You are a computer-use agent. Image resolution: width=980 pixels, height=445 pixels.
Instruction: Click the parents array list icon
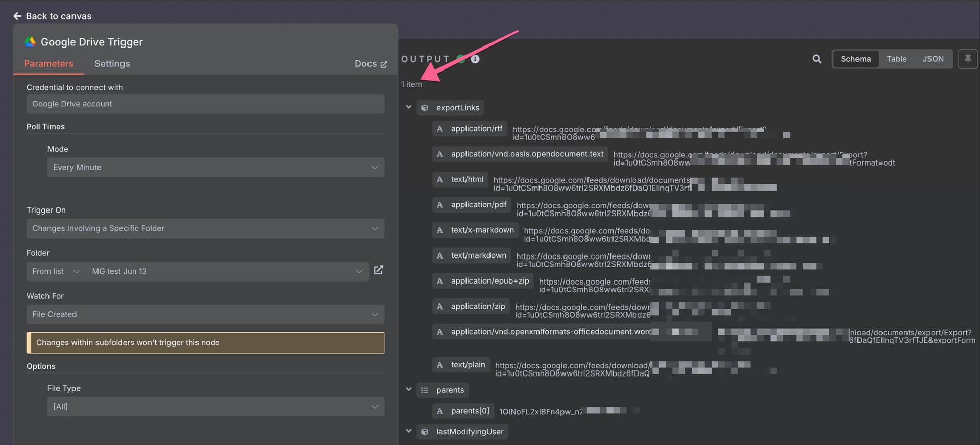[x=425, y=390]
